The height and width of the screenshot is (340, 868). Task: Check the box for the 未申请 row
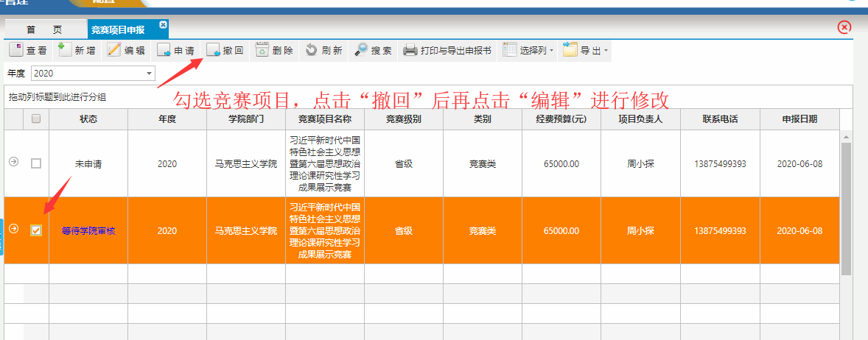tap(36, 163)
